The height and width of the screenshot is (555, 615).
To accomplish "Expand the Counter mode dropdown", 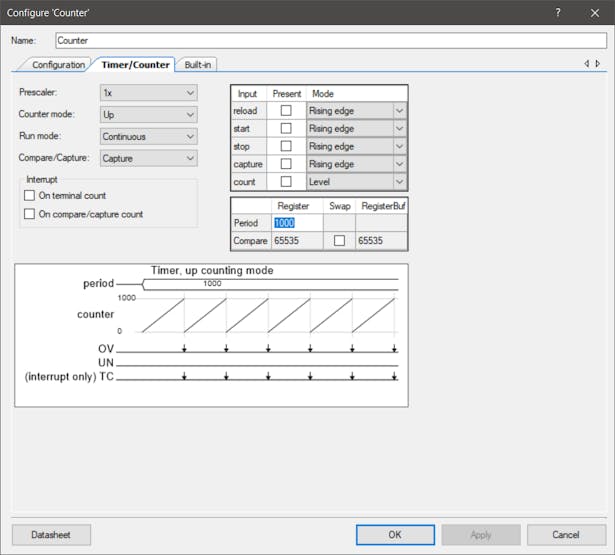I will [x=148, y=114].
